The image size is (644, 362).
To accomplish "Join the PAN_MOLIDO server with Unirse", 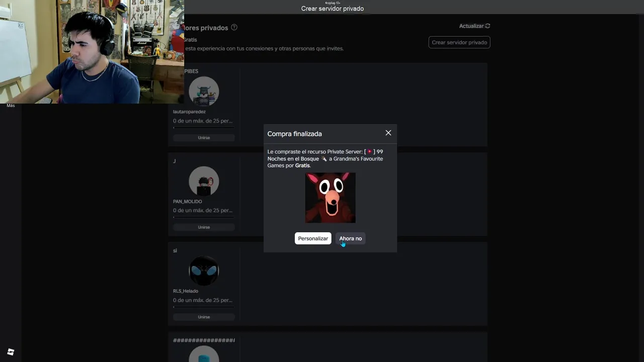I will point(204,227).
